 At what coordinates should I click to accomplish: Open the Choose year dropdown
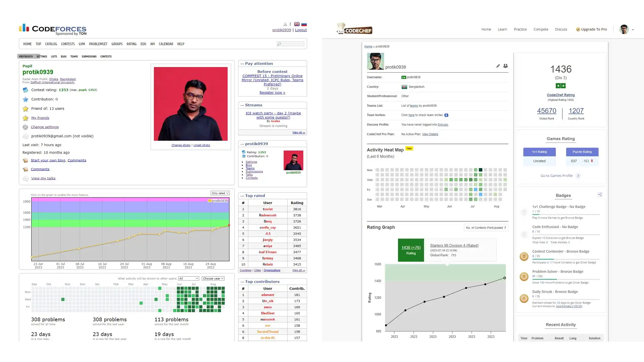[213, 279]
